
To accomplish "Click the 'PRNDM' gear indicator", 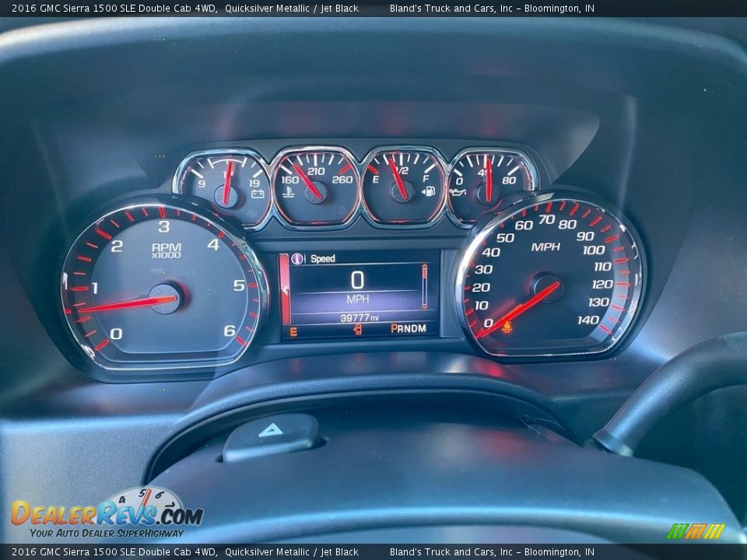I will [x=409, y=328].
